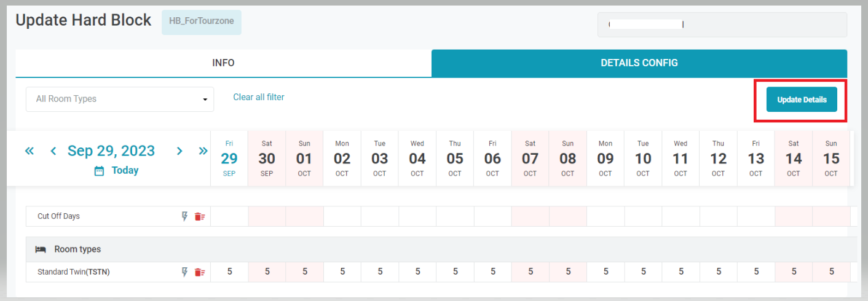Go to next day with right chevron
This screenshot has width=868, height=301.
(x=180, y=151)
